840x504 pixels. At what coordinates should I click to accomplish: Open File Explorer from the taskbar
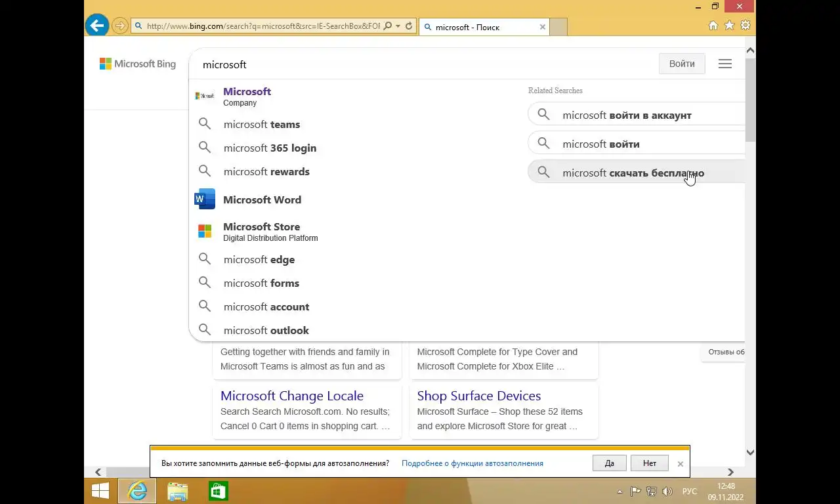[x=177, y=491]
